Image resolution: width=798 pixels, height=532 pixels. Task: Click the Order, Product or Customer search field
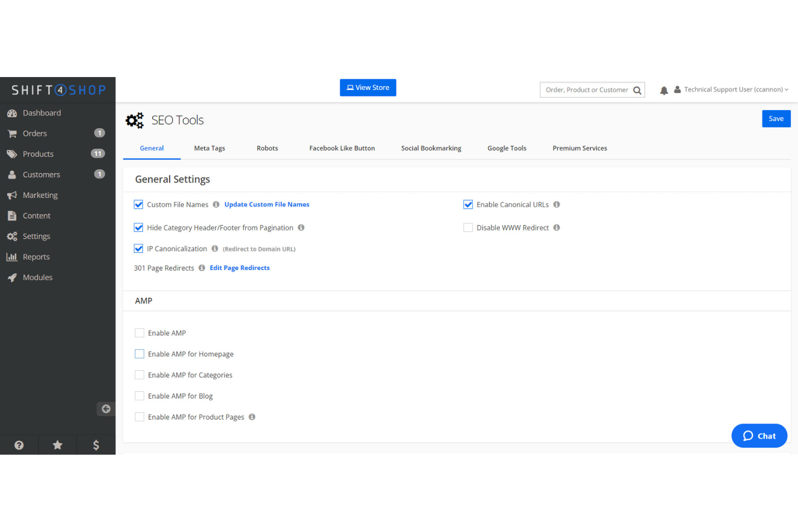coord(587,89)
